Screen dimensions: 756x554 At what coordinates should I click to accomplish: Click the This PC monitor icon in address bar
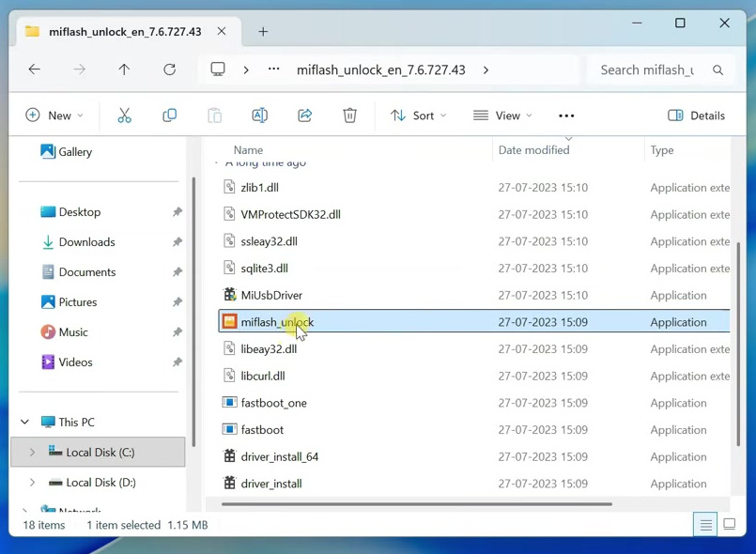coord(218,69)
